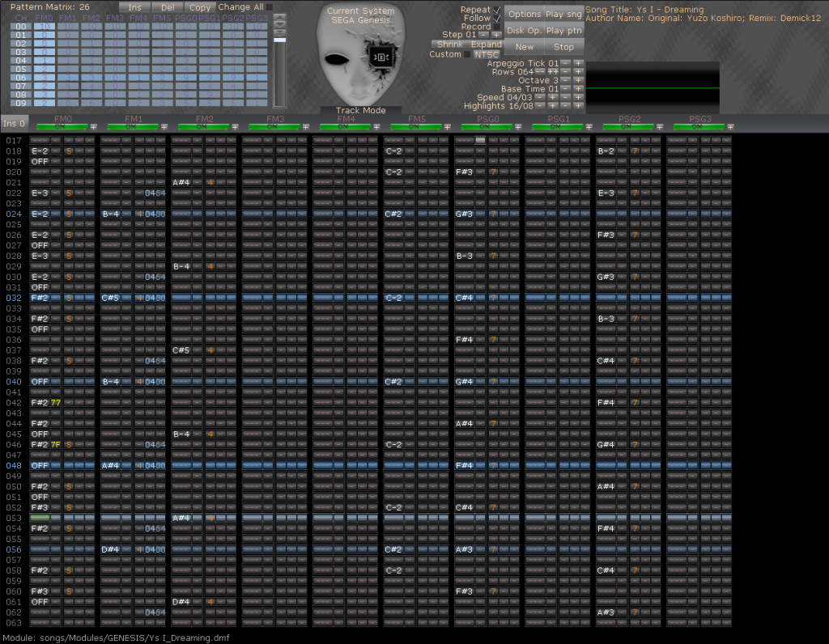This screenshot has height=644, width=829.
Task: Decrease the Step value with minus
Action: pyautogui.click(x=484, y=35)
